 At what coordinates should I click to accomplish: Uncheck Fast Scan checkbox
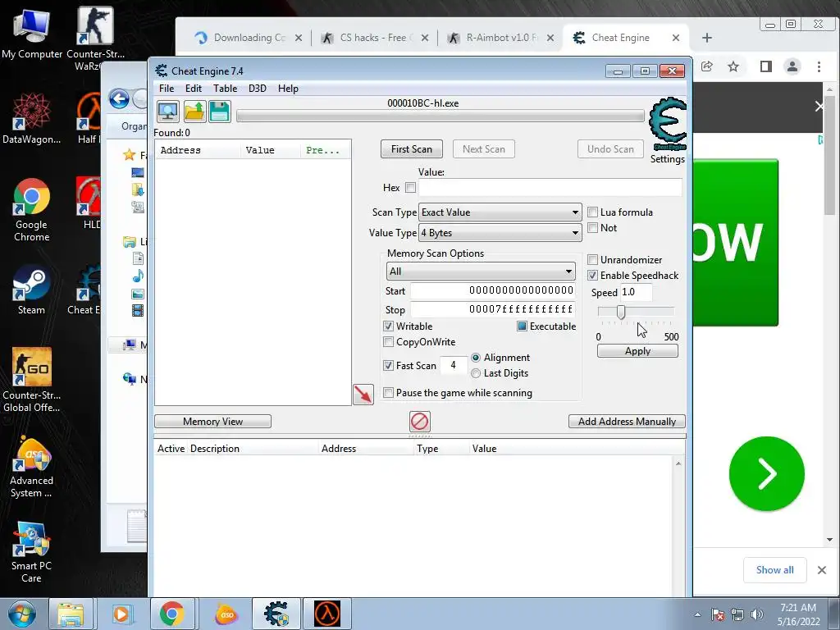[x=388, y=365]
